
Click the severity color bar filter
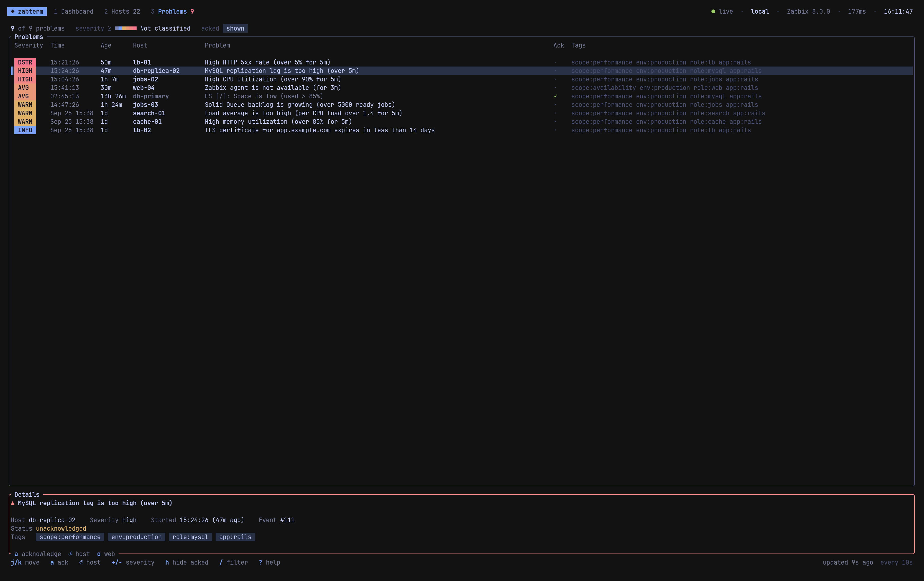(126, 29)
